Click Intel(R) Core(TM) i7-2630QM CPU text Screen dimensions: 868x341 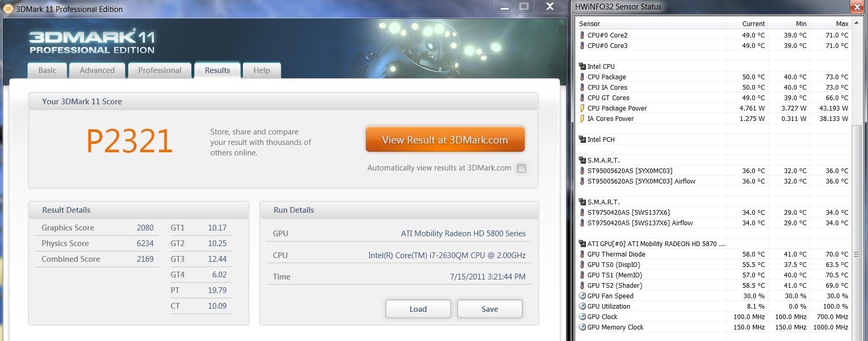tap(447, 255)
